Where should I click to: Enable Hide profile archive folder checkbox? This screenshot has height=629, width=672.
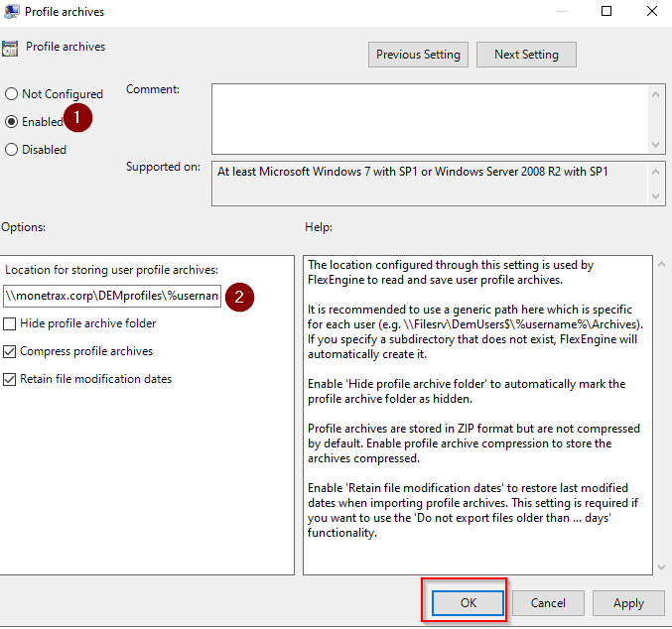[10, 323]
